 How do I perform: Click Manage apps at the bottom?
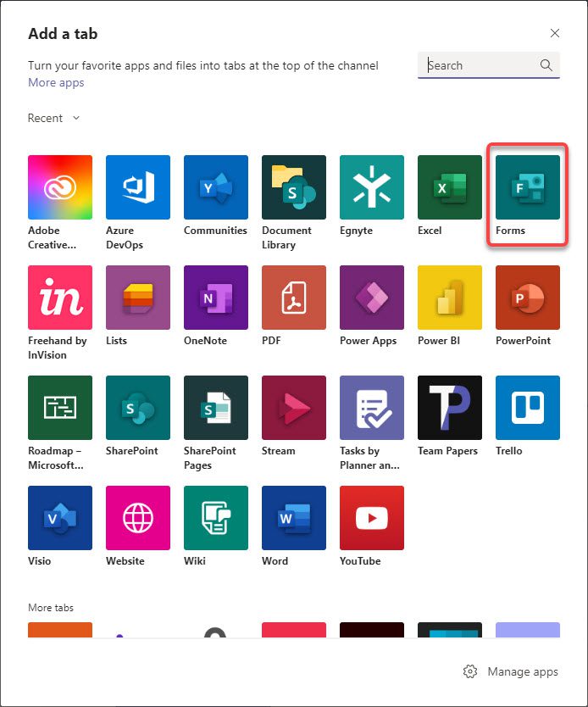tap(511, 671)
